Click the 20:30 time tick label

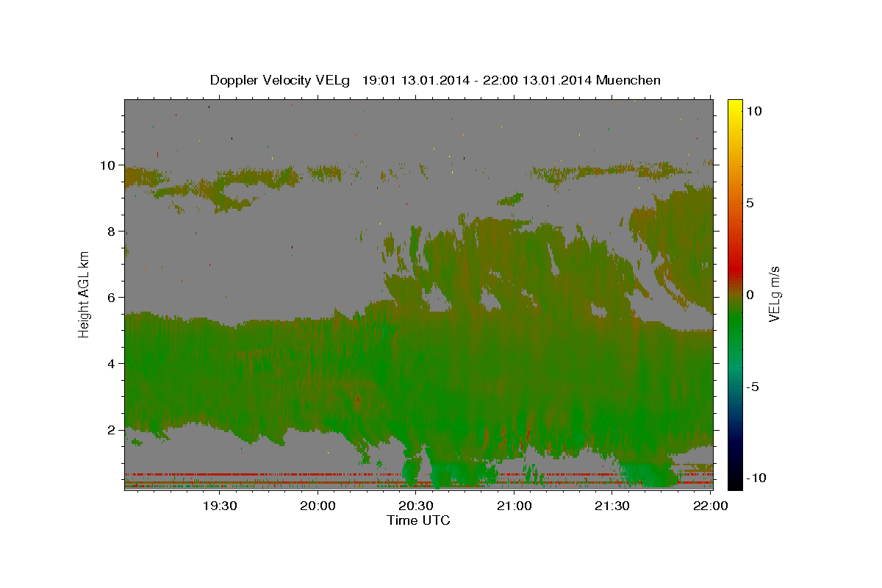click(x=416, y=506)
